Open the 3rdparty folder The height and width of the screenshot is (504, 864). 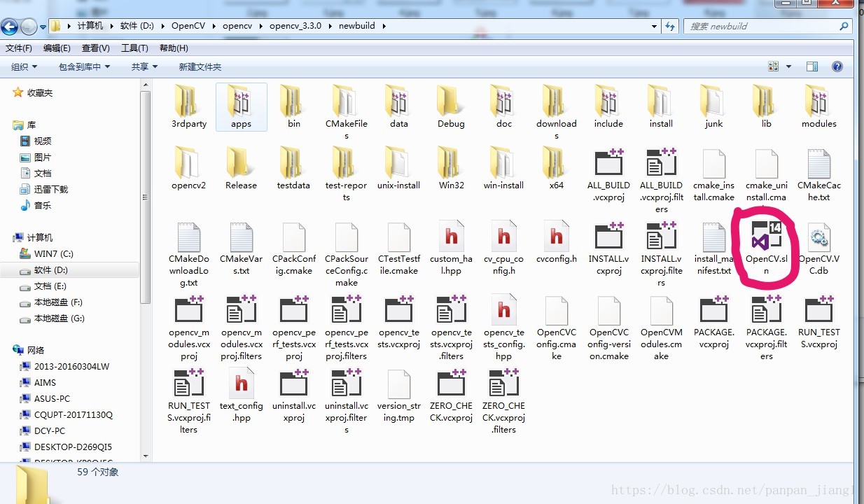click(189, 107)
